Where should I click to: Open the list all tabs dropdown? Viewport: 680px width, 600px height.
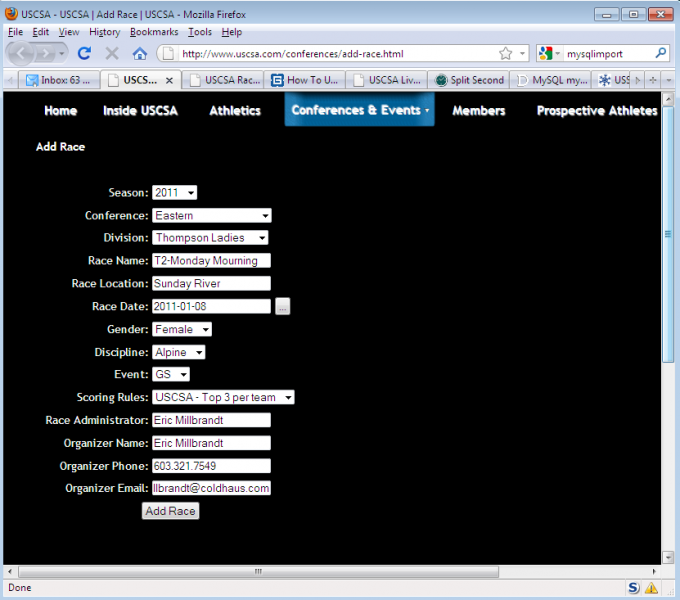668,80
